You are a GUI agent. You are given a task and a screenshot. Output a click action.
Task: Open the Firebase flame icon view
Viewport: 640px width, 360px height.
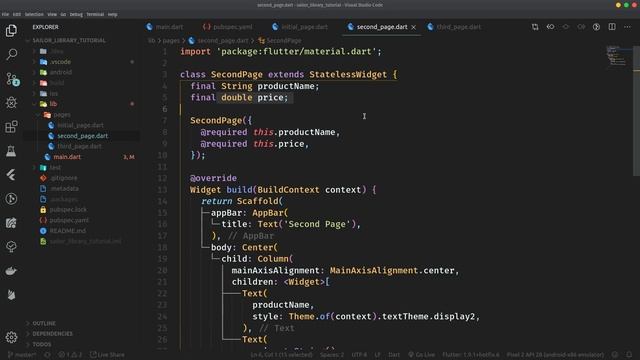[11, 295]
